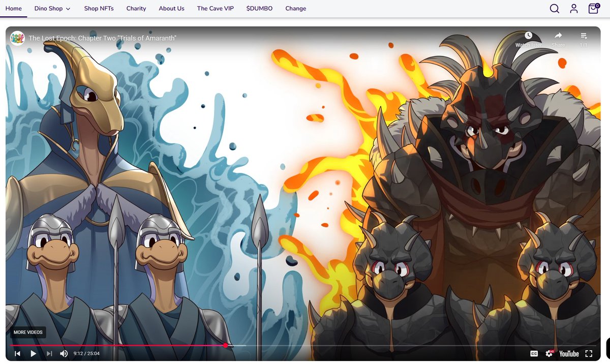This screenshot has width=610, height=364.
Task: Enter fullscreen mode
Action: (589, 353)
